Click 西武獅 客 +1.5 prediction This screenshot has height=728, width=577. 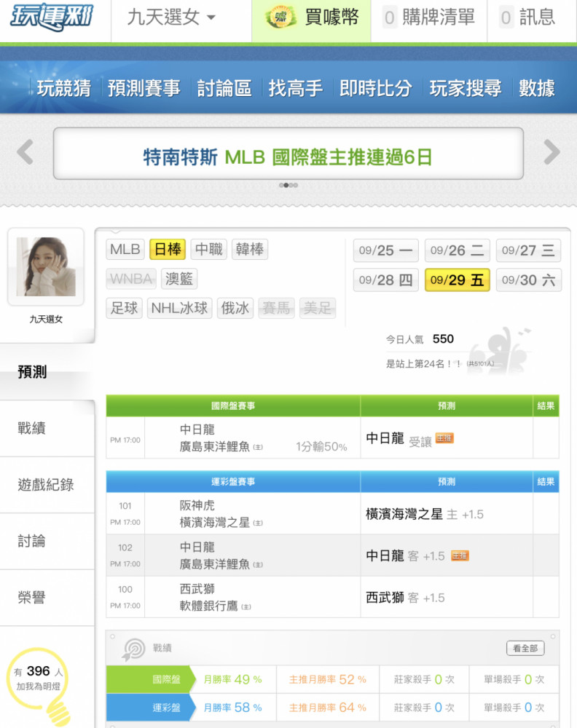coord(405,598)
